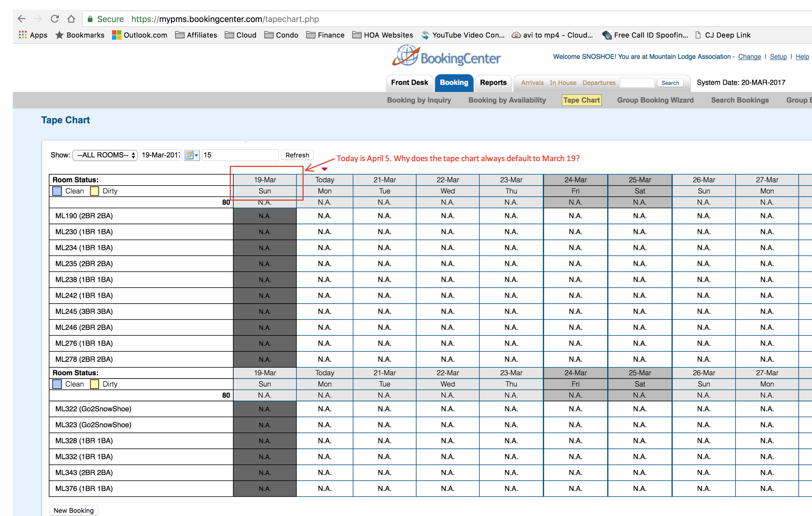Click the browser forward arrow
Image resolution: width=812 pixels, height=516 pixels.
pos(38,19)
